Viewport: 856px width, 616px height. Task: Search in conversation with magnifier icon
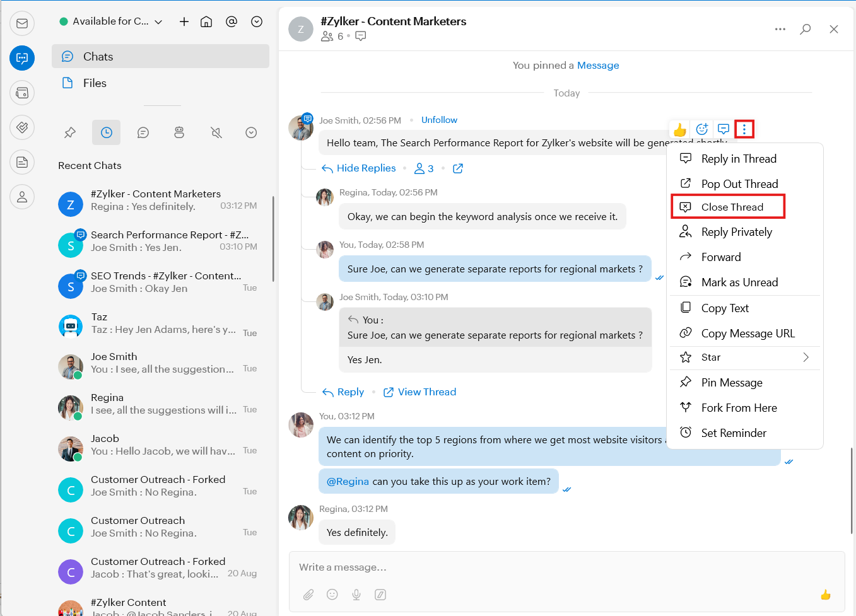click(x=806, y=29)
